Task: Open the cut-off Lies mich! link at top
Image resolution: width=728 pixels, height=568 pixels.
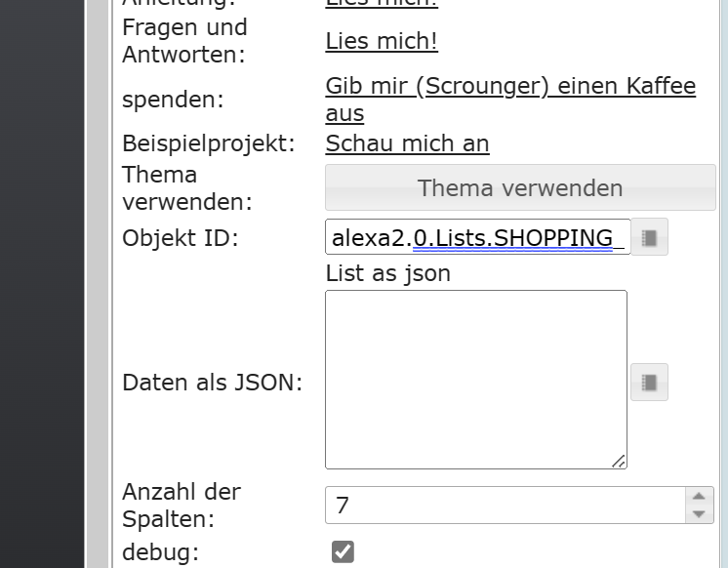Action: (x=382, y=4)
